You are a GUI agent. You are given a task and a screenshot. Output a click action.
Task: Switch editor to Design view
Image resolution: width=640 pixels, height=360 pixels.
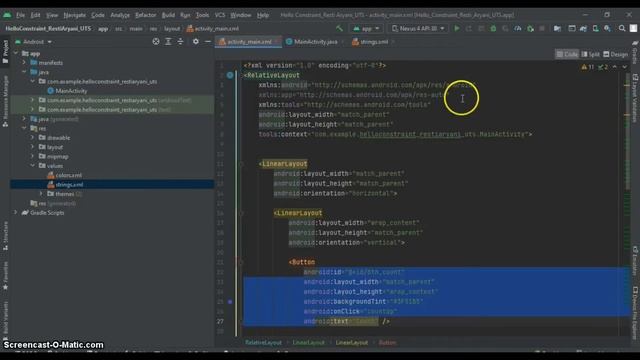[x=616, y=54]
